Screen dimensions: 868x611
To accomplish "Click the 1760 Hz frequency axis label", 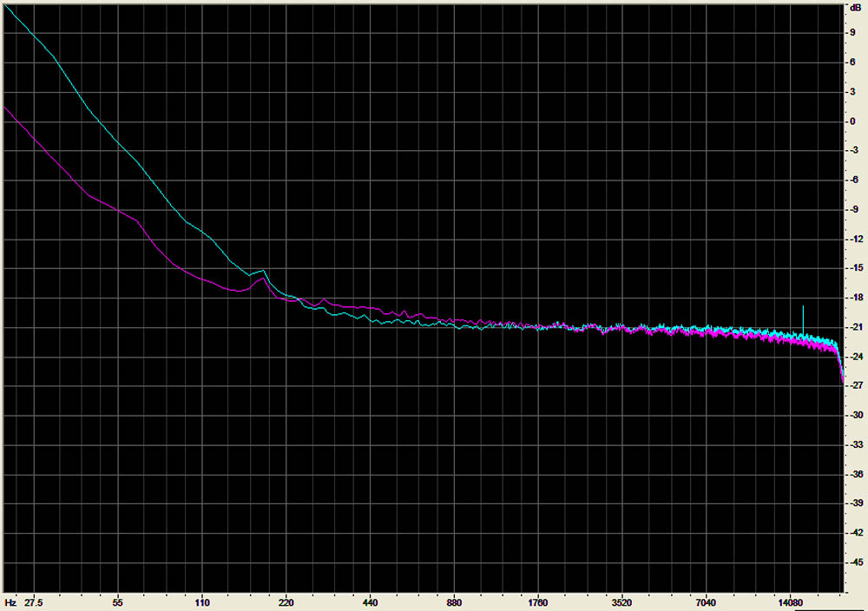I will 538,602.
